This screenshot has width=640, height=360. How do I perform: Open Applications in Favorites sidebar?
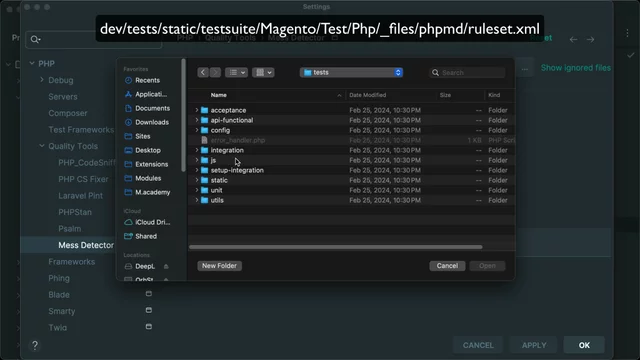147,94
